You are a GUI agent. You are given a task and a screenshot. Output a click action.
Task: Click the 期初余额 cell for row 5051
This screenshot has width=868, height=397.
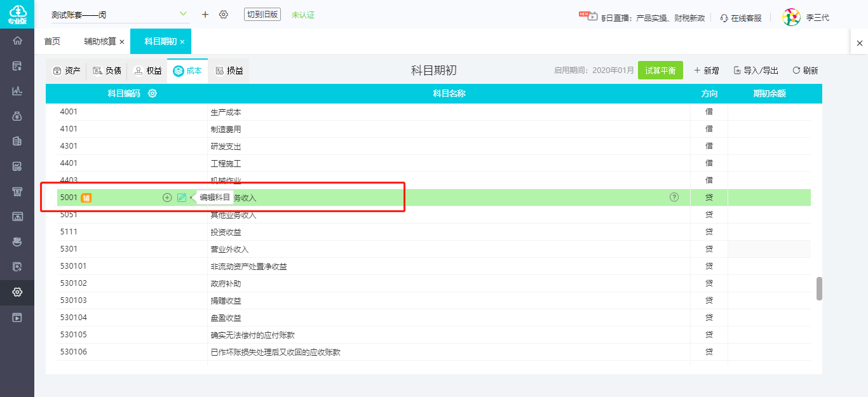coord(769,215)
